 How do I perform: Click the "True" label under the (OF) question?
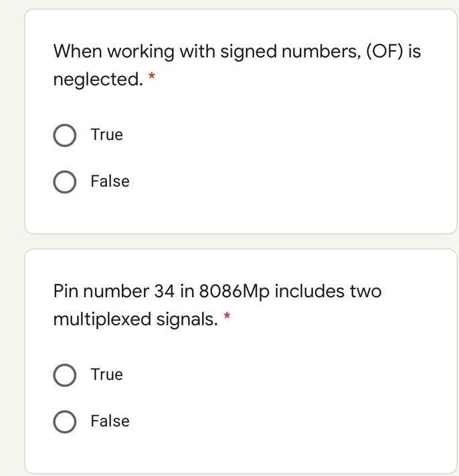coord(107,135)
